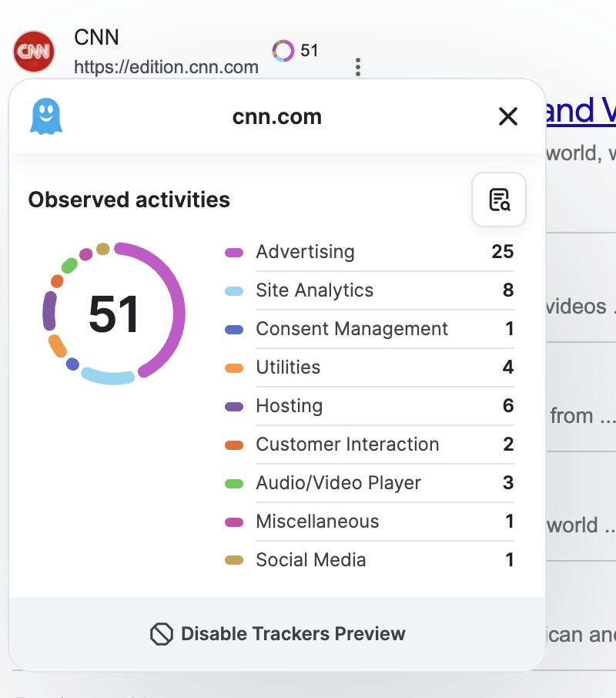Click the Social Media tan marker
Screen dimensions: 616x698
click(234, 560)
